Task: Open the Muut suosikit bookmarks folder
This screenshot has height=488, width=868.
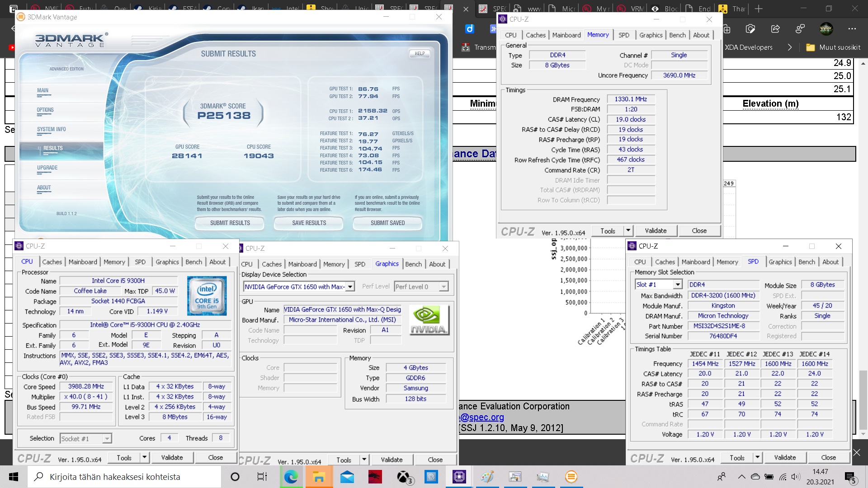Action: coord(833,47)
